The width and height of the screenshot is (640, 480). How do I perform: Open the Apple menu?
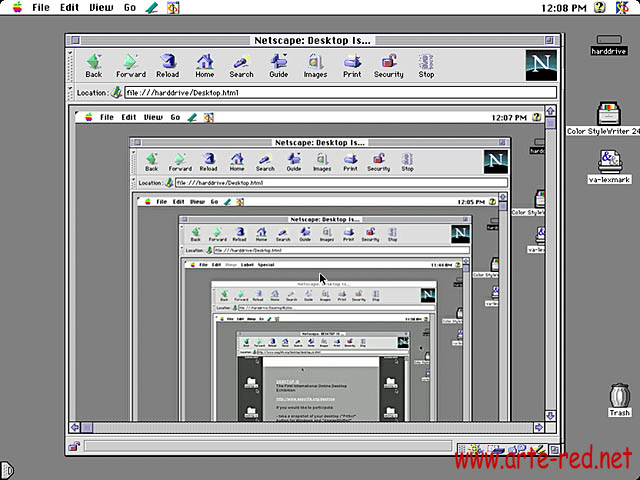point(13,7)
